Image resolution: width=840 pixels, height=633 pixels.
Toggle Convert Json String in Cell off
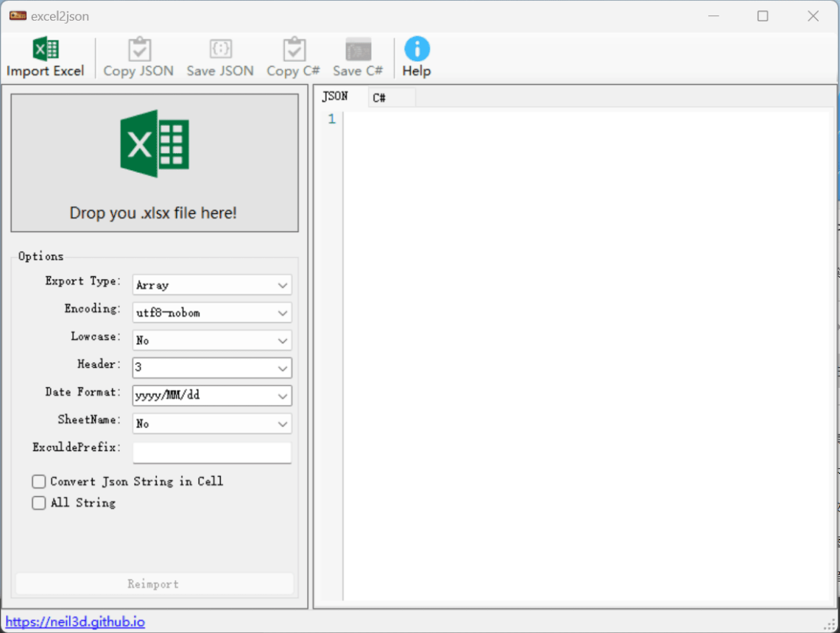[38, 481]
